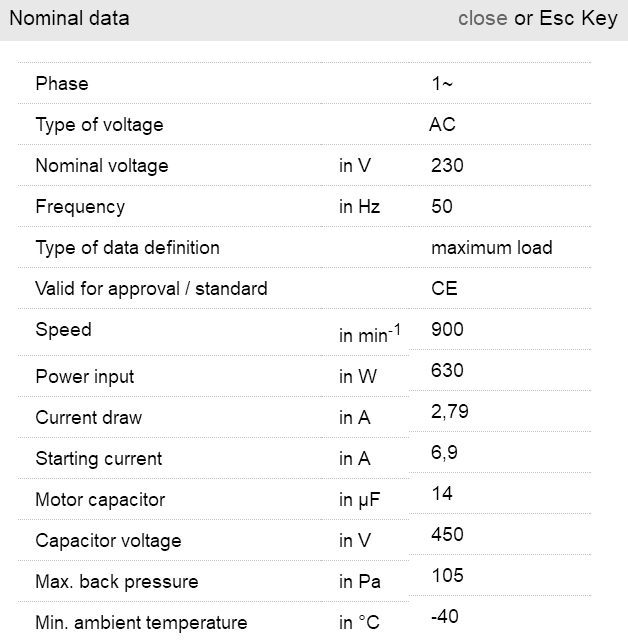This screenshot has height=644, width=628.
Task: Click the close link in header
Action: click(482, 18)
